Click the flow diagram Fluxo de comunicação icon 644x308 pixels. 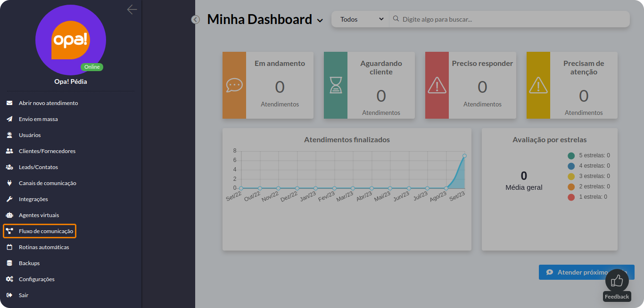[x=9, y=231]
